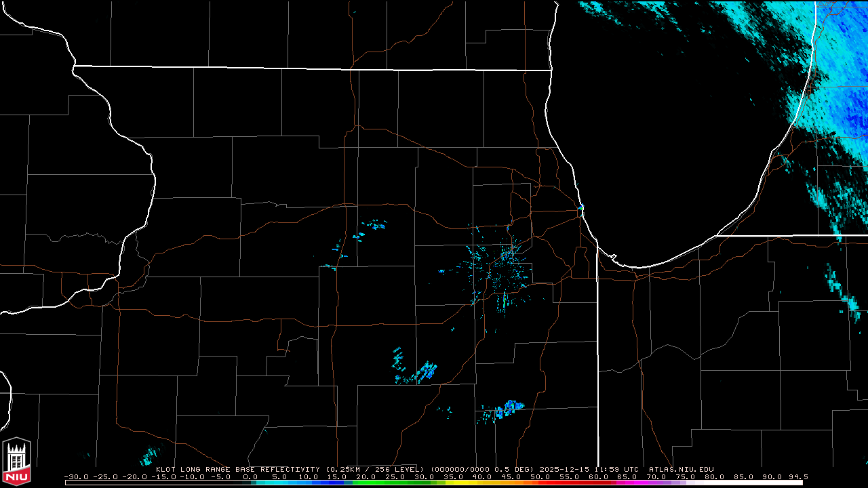Click the 0.5 DEG elevation angle text
The height and width of the screenshot is (488, 868).
[516, 469]
